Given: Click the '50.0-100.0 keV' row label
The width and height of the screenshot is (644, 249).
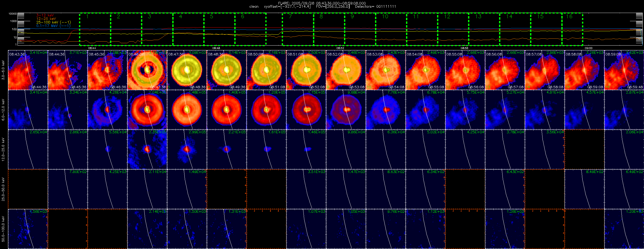Looking at the screenshot, I should point(3,229).
